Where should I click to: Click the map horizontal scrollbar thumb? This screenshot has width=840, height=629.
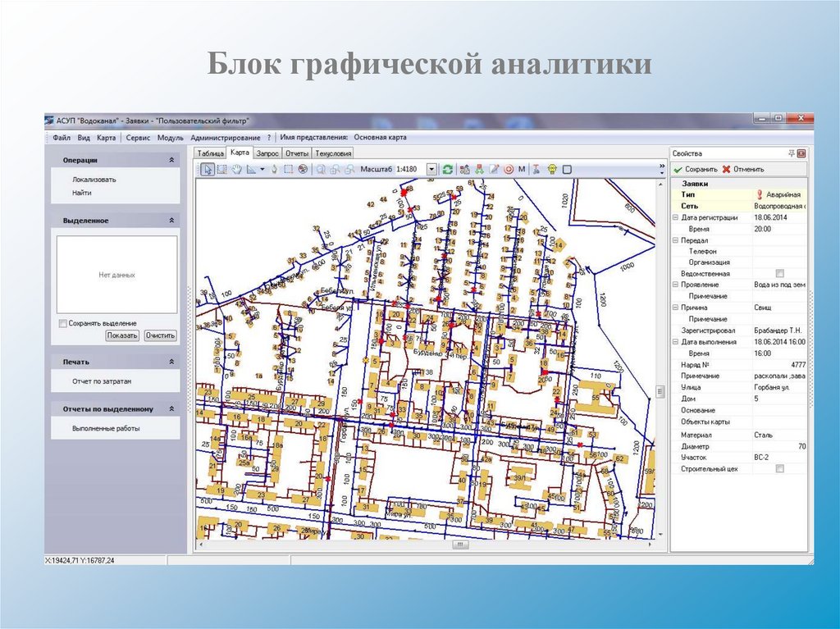point(460,545)
